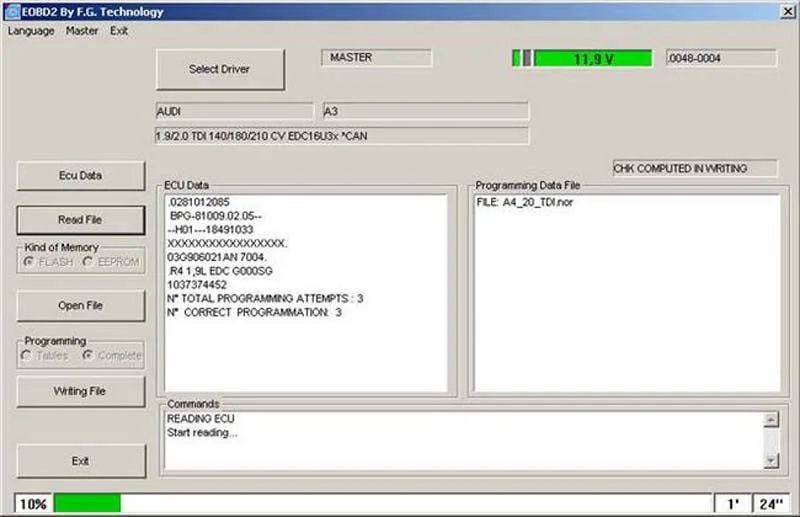Click the READING ECU command line
The width and height of the screenshot is (800, 517).
coord(201,418)
